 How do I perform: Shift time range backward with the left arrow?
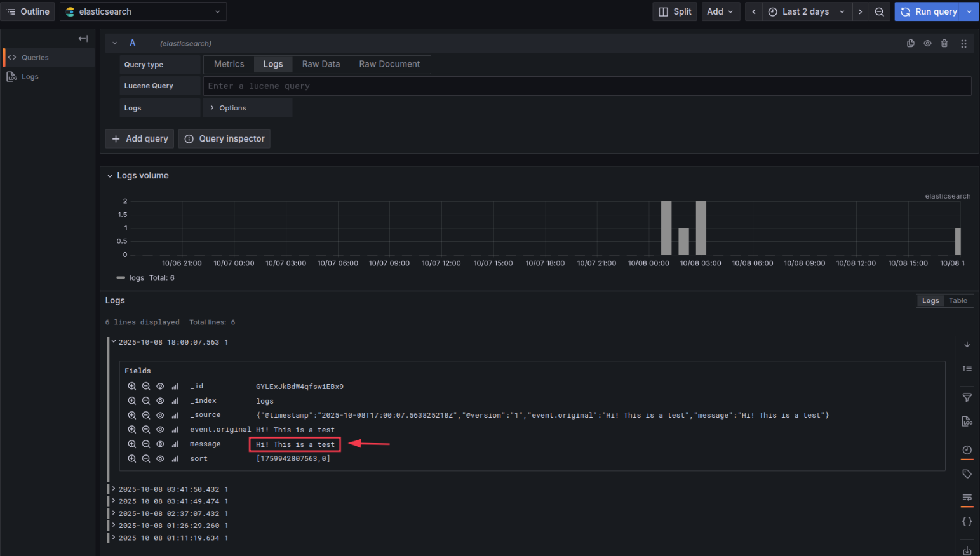(x=754, y=11)
